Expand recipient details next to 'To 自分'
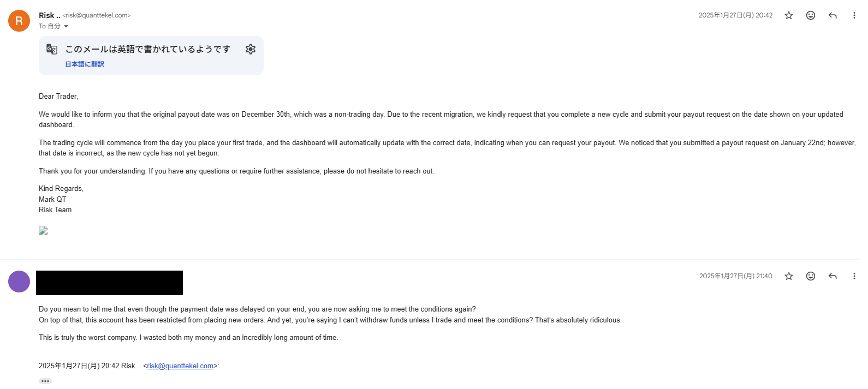This screenshot has width=868, height=389. pyautogui.click(x=66, y=26)
